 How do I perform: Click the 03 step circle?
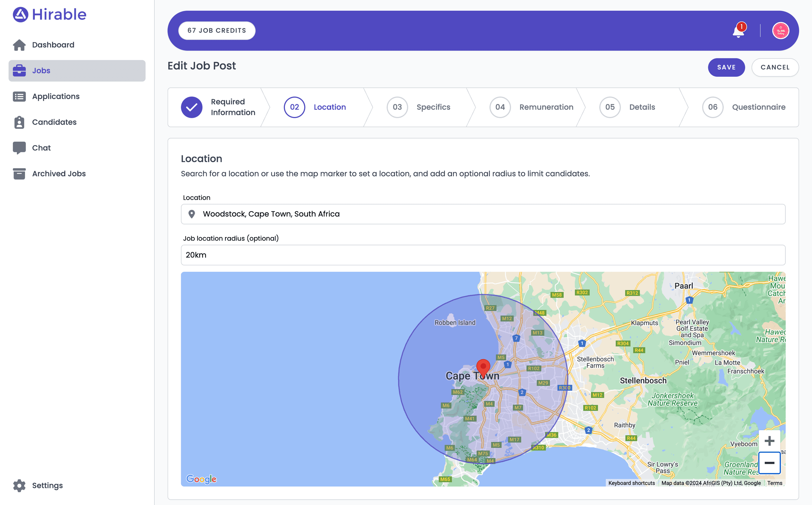[x=397, y=107]
